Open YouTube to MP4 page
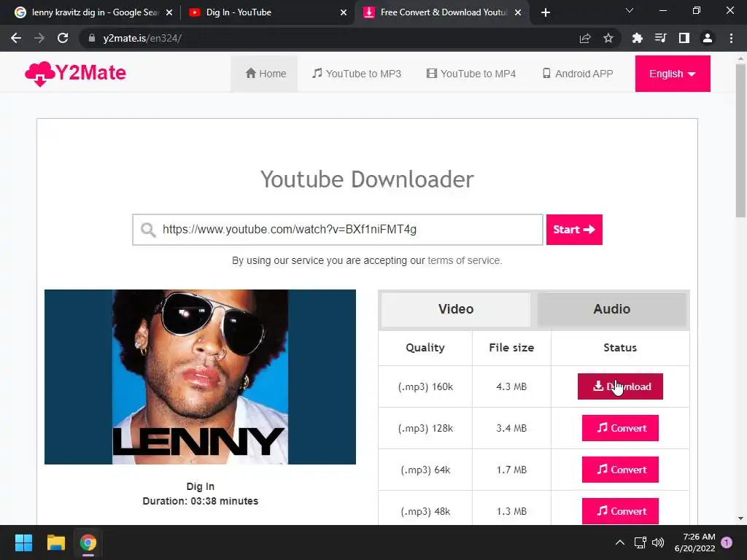Screen dimensions: 747x560 point(471,74)
